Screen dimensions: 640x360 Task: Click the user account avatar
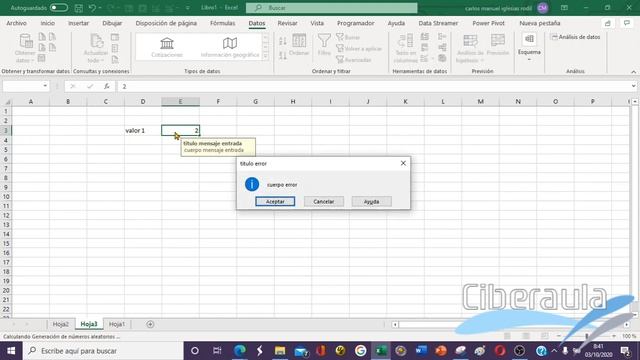click(x=542, y=8)
